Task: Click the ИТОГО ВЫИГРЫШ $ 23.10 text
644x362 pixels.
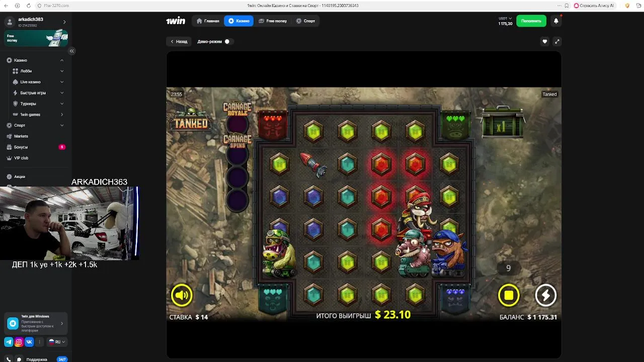Action: point(363,315)
